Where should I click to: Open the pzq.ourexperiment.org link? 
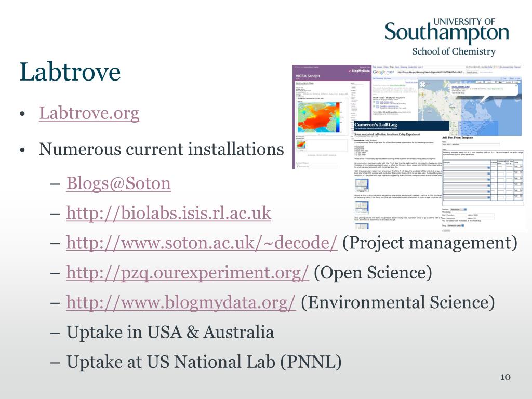(188, 273)
